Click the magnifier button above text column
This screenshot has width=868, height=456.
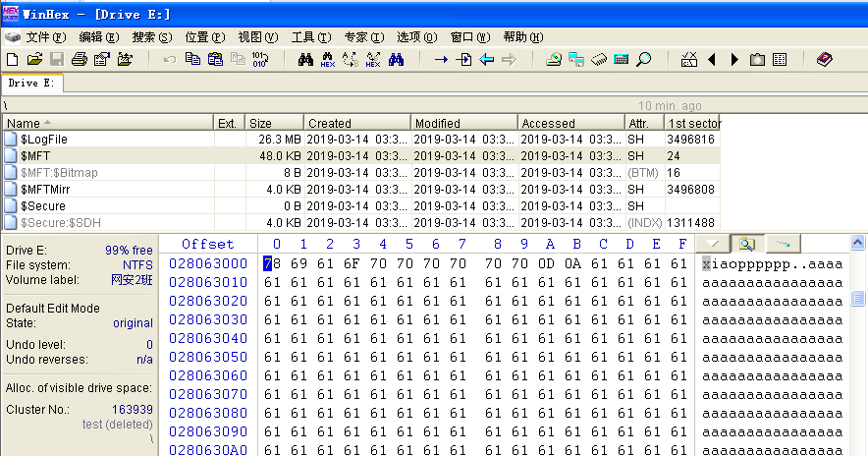tap(747, 244)
